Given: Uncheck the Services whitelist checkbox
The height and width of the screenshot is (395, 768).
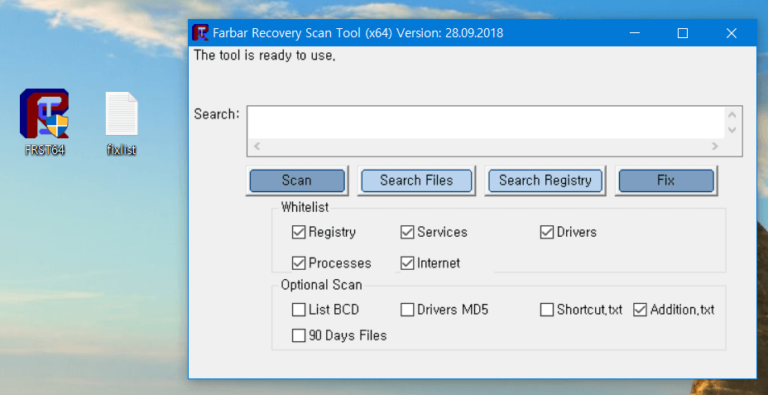Looking at the screenshot, I should 407,232.
